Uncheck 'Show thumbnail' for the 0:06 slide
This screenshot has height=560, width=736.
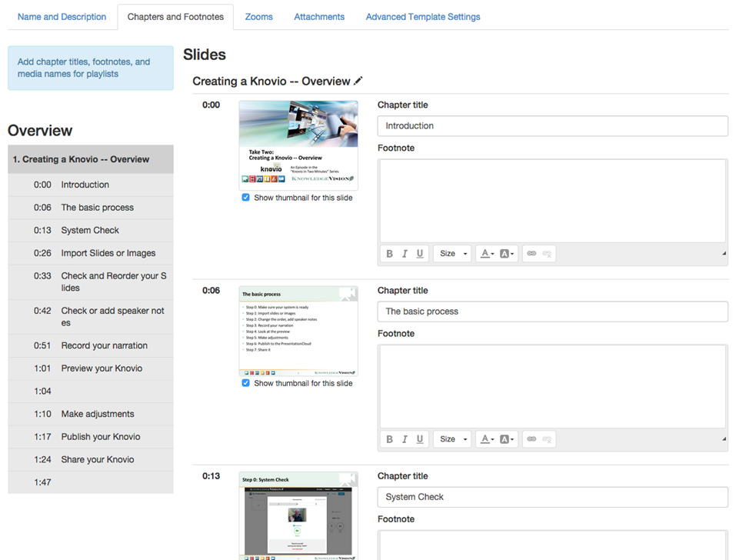point(246,383)
